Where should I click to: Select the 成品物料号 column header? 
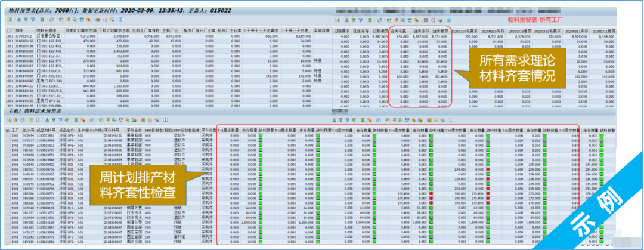point(46,130)
